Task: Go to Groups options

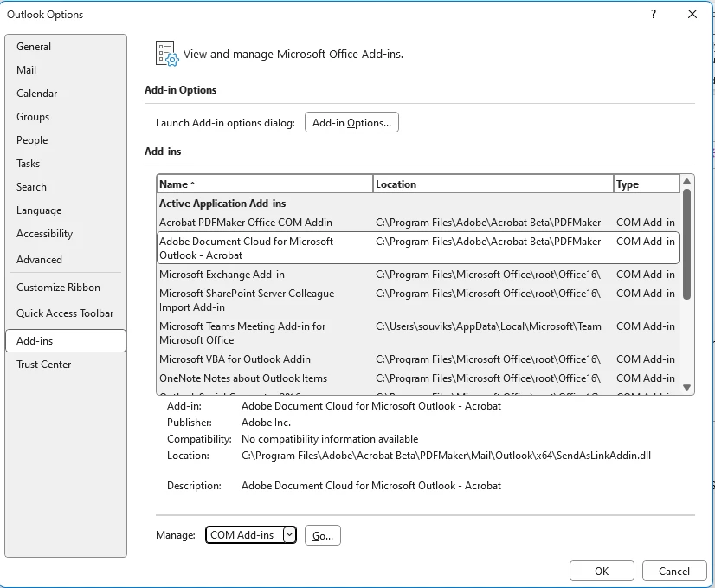Action: [66, 116]
